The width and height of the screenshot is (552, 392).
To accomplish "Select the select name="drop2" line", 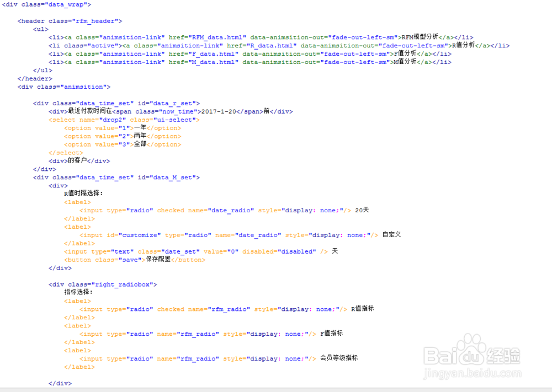I will pos(124,120).
